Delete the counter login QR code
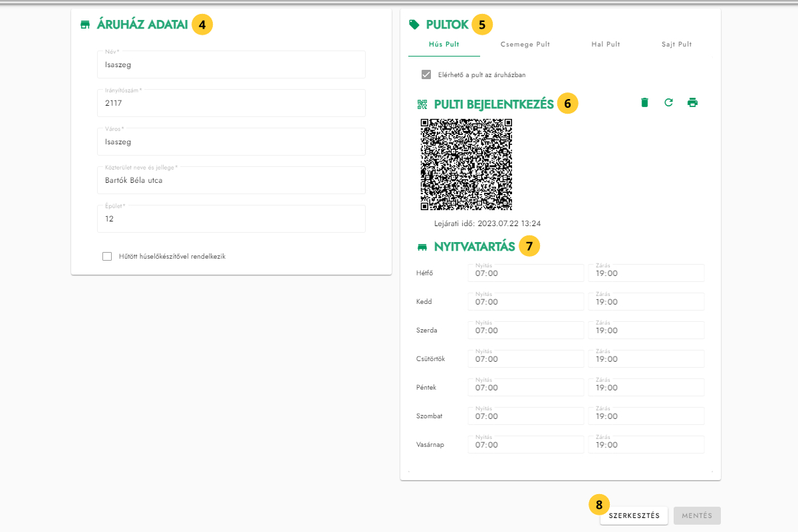 [x=644, y=102]
